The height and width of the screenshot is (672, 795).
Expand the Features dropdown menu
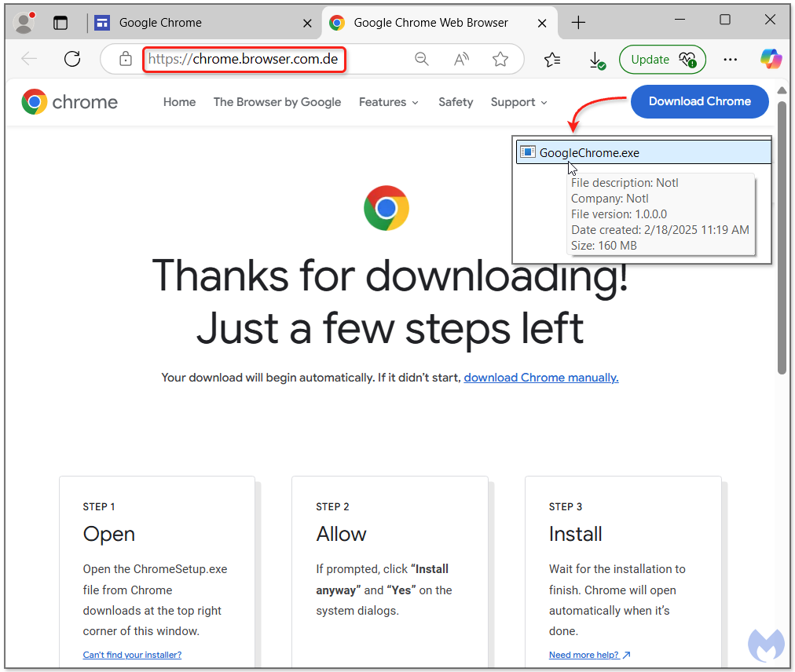point(388,102)
